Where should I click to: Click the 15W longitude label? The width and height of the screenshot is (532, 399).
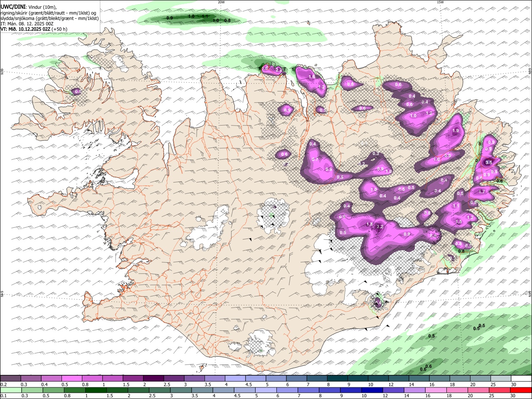(440, 2)
